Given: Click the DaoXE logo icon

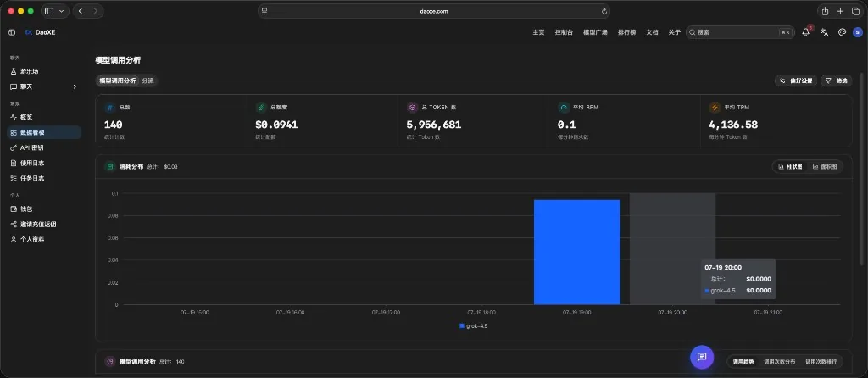Looking at the screenshot, I should pyautogui.click(x=28, y=33).
